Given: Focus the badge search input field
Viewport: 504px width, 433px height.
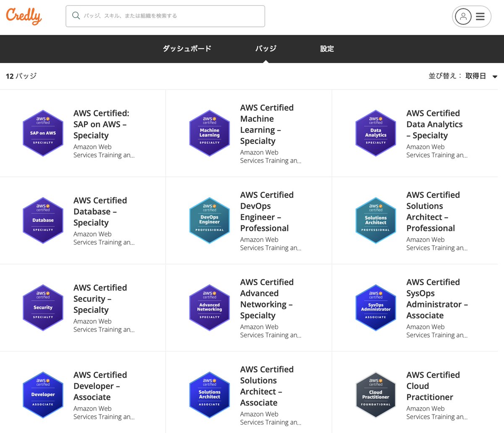Looking at the screenshot, I should (x=165, y=16).
